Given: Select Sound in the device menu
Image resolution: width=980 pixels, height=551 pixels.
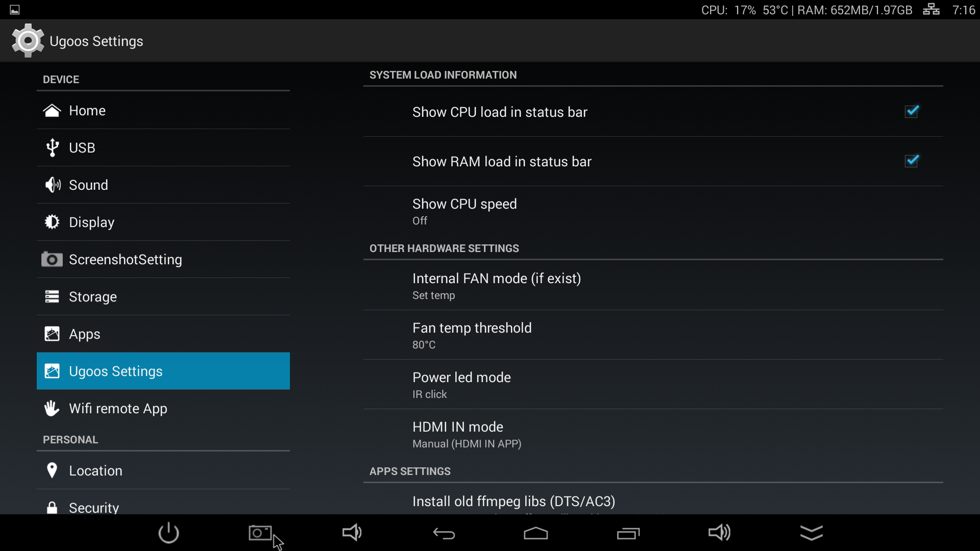Looking at the screenshot, I should (x=163, y=185).
